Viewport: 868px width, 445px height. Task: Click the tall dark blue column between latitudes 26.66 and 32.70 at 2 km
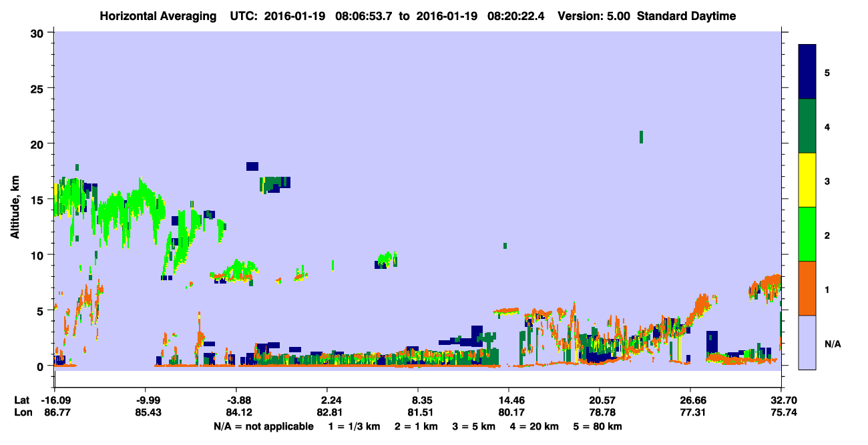click(712, 342)
